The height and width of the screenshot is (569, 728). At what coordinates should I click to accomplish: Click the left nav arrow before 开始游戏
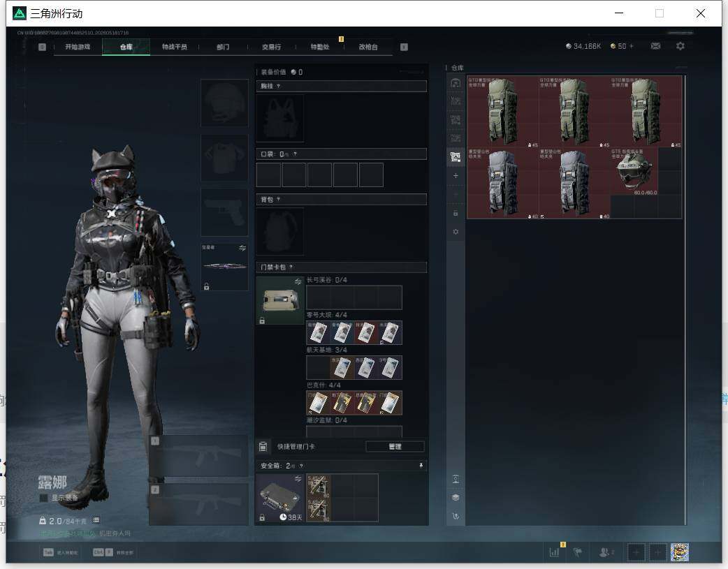click(42, 47)
